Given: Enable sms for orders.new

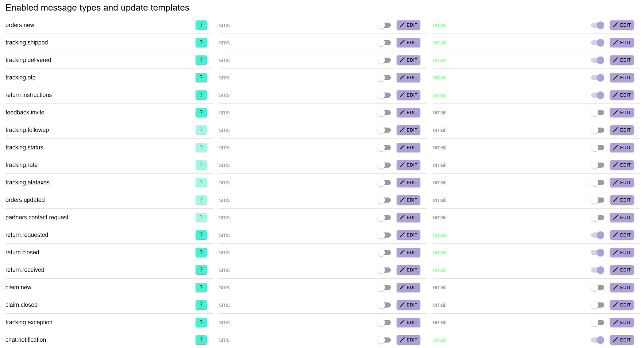Looking at the screenshot, I should click(384, 25).
